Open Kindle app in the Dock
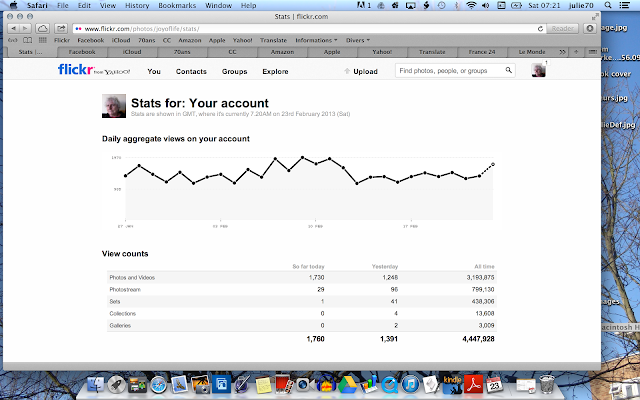This screenshot has height=400, width=640. 452,385
